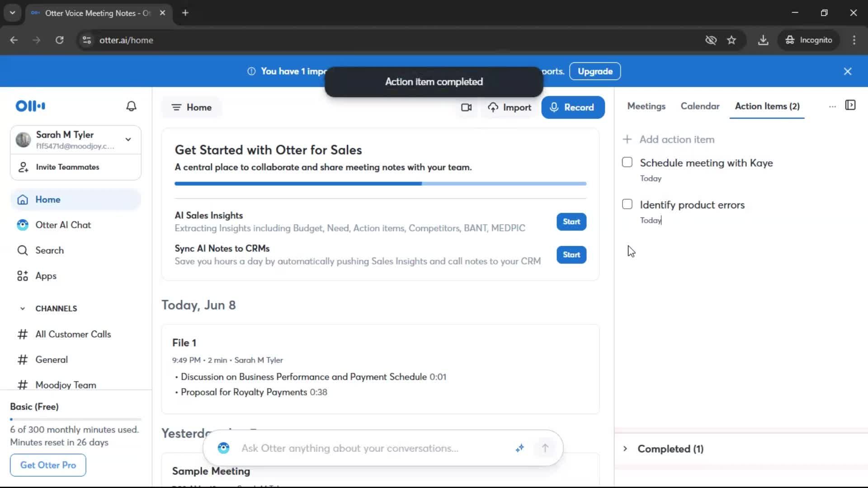The height and width of the screenshot is (488, 868).
Task: Dismiss the blue upgrade banner
Action: [x=848, y=71]
